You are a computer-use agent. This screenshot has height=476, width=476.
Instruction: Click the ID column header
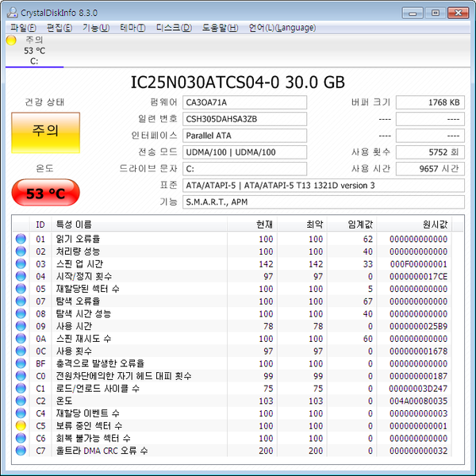pyautogui.click(x=40, y=225)
